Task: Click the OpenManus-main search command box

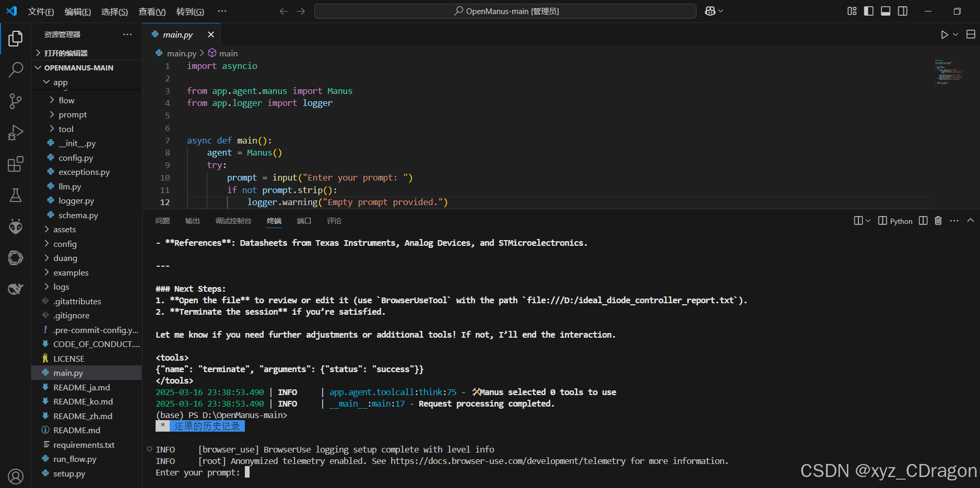Action: click(x=505, y=11)
